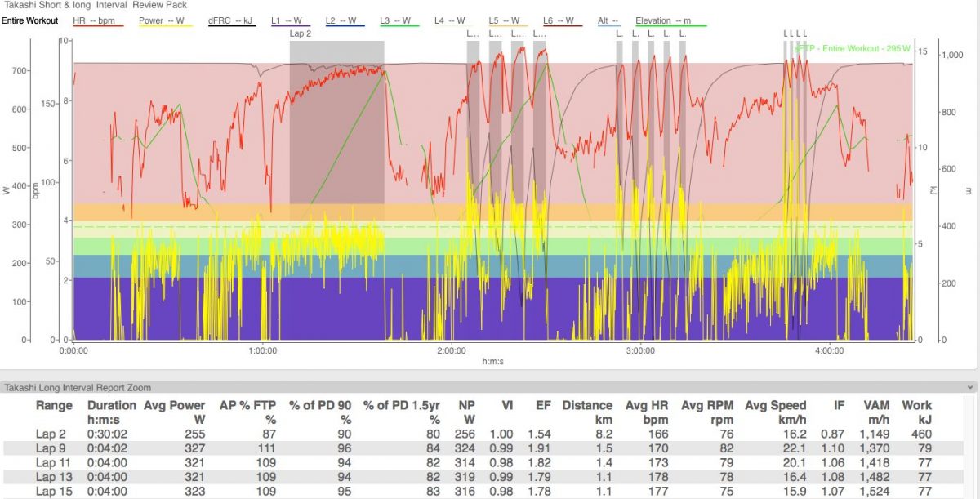Collapse the Long Interval Report panel chevron

(970, 387)
